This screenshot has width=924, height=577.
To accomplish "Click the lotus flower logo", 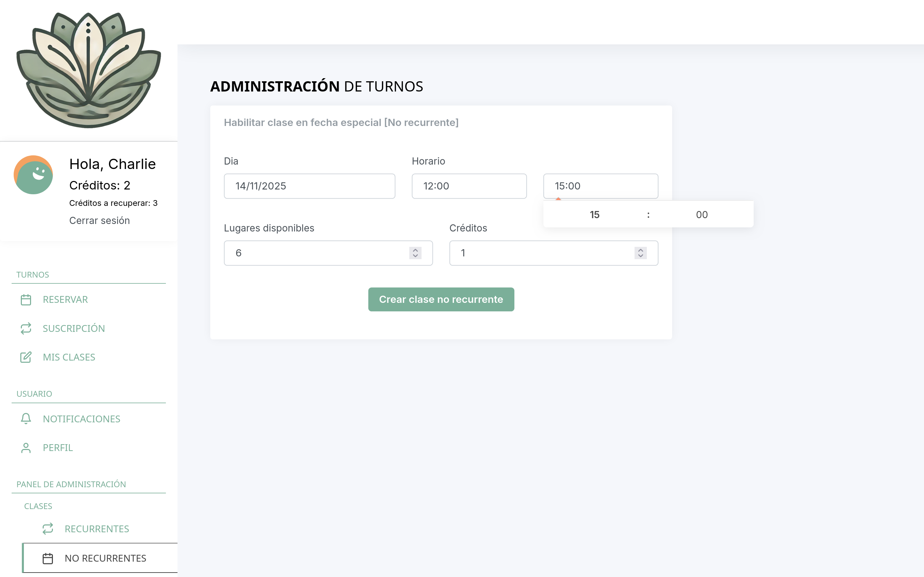I will pyautogui.click(x=88, y=71).
